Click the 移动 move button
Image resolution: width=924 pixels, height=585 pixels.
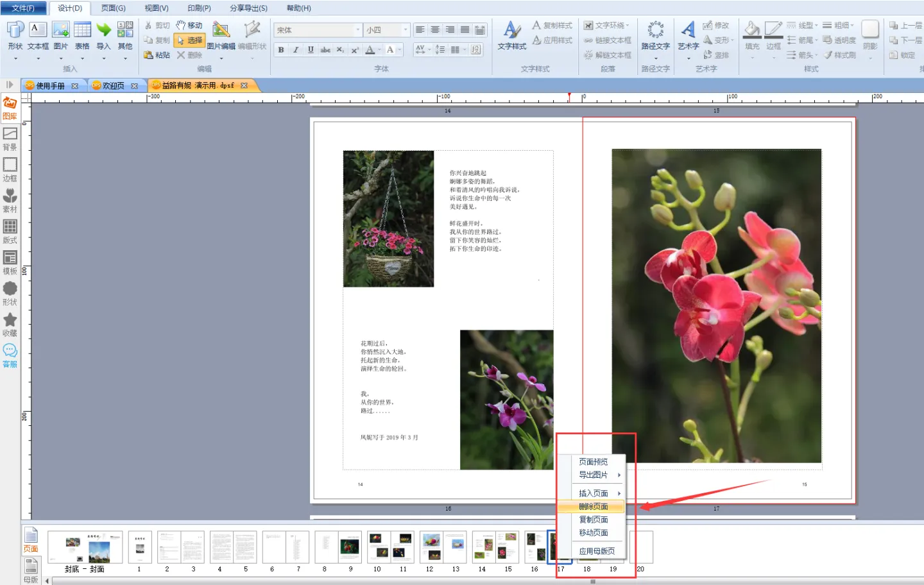tap(190, 26)
